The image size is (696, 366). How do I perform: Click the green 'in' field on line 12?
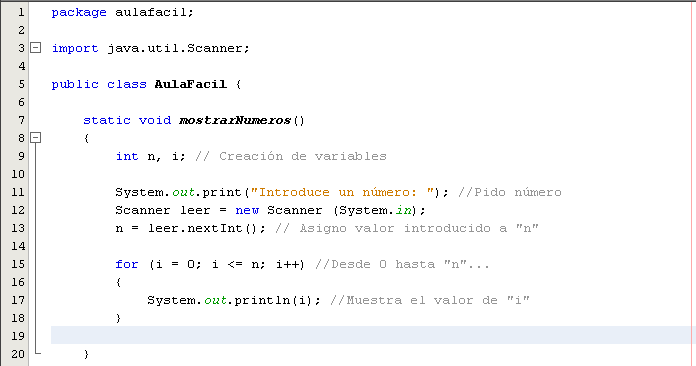[x=403, y=210]
